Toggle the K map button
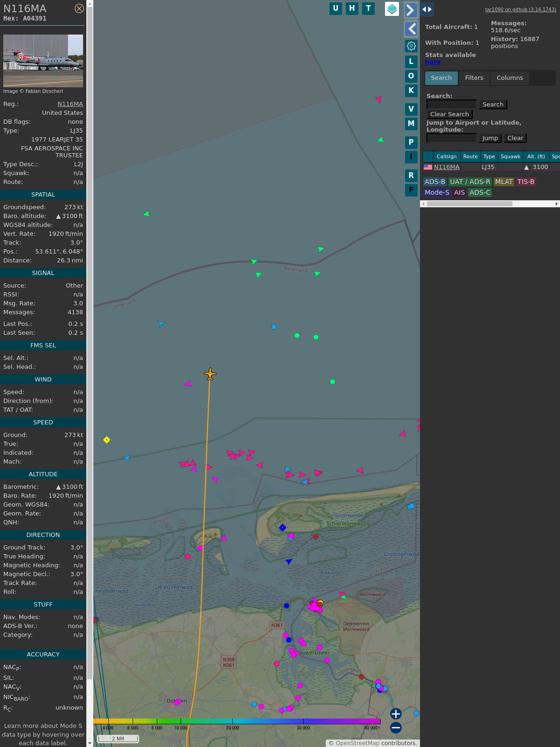Screen dimensions: 560x747 [411, 91]
